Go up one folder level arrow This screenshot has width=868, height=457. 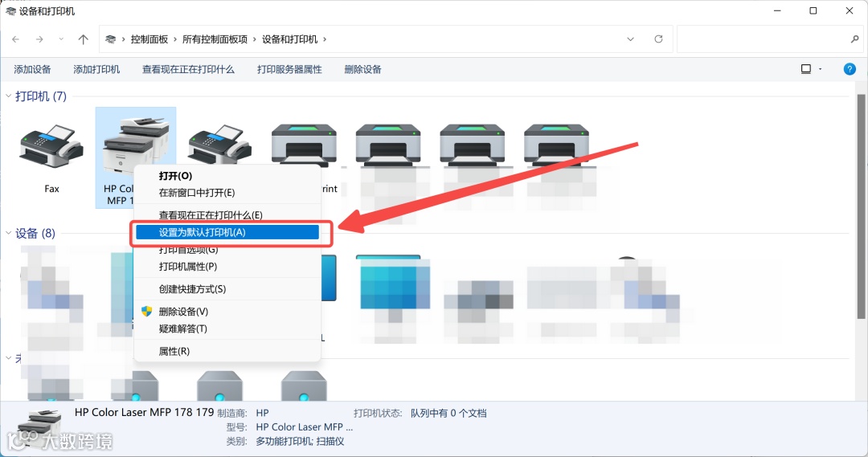pyautogui.click(x=83, y=39)
